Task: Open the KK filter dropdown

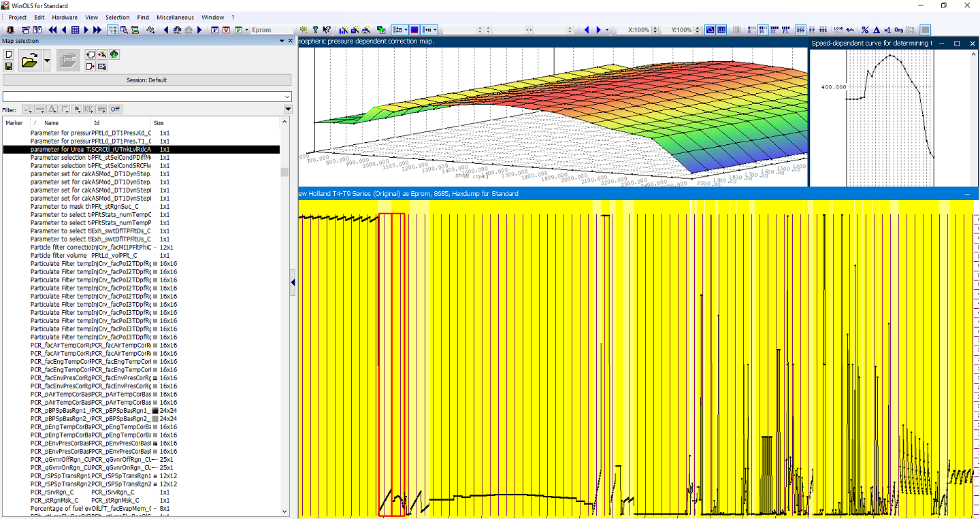Action: click(89, 110)
